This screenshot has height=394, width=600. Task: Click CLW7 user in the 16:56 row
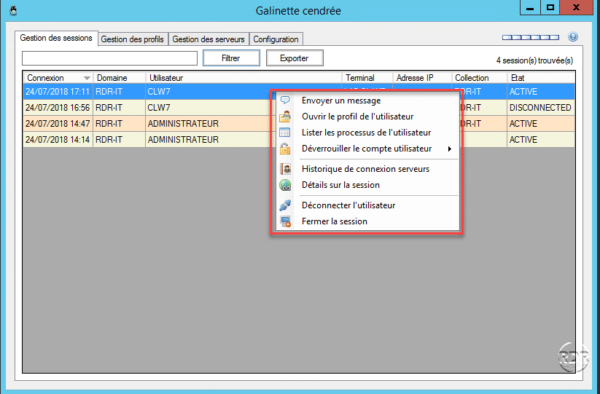tap(159, 108)
